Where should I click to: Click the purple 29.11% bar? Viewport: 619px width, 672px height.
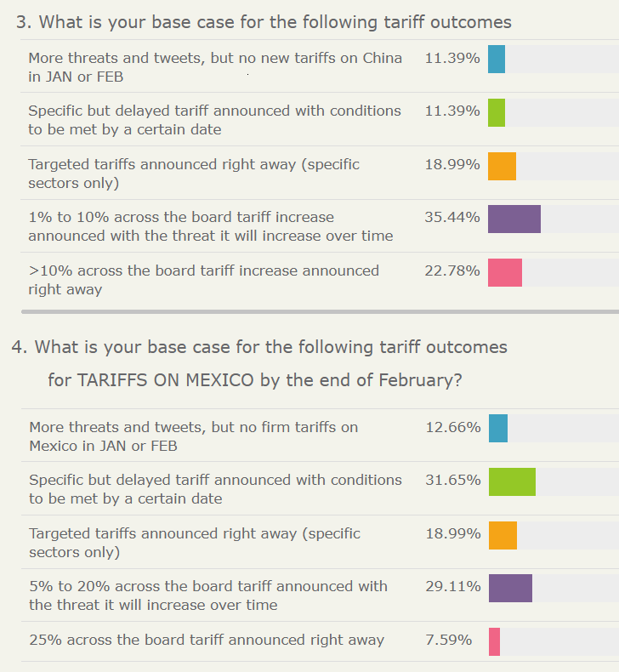coord(511,589)
